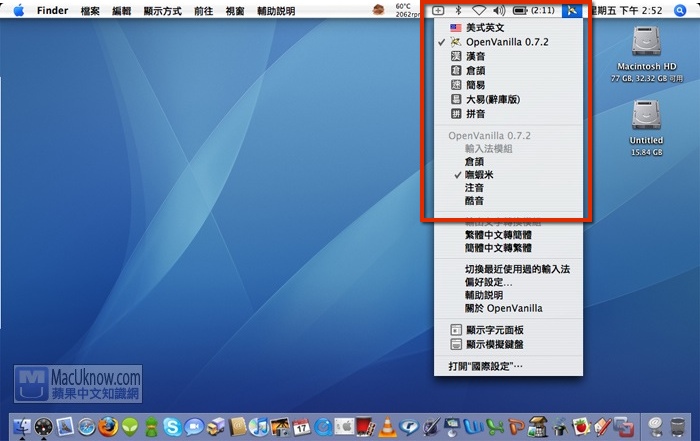Viewport: 700px width, 441px height.
Task: Open 偏好設定... in OpenVanilla menu
Action: tap(508, 282)
